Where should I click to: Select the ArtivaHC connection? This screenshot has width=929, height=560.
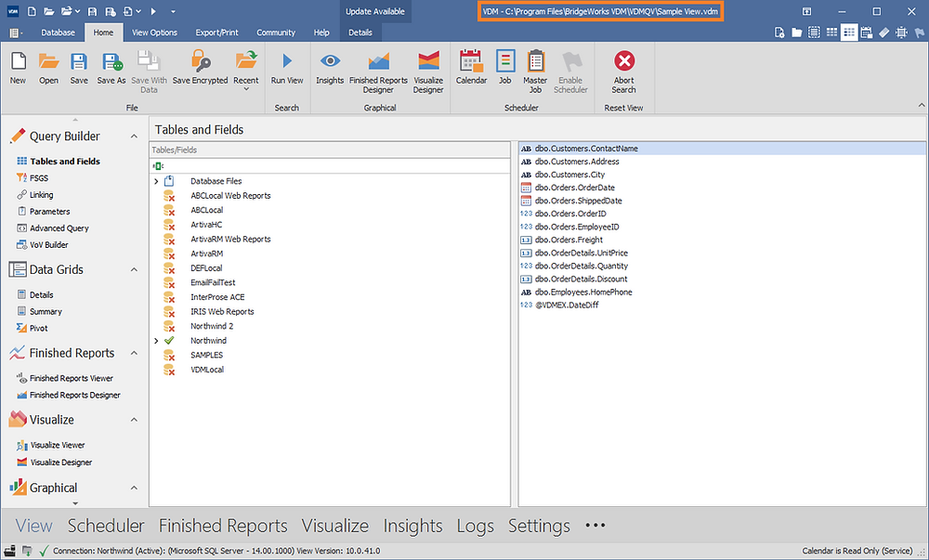coord(206,225)
